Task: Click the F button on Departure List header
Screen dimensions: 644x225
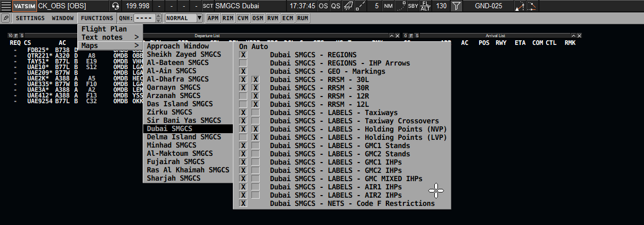Action: (x=16, y=36)
